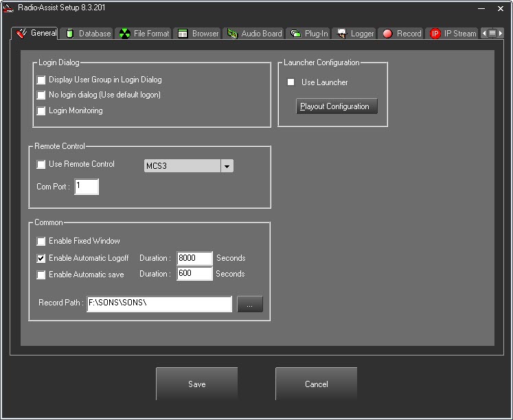This screenshot has height=420, width=513.
Task: Click the Plug-In tab icon
Action: [x=295, y=34]
